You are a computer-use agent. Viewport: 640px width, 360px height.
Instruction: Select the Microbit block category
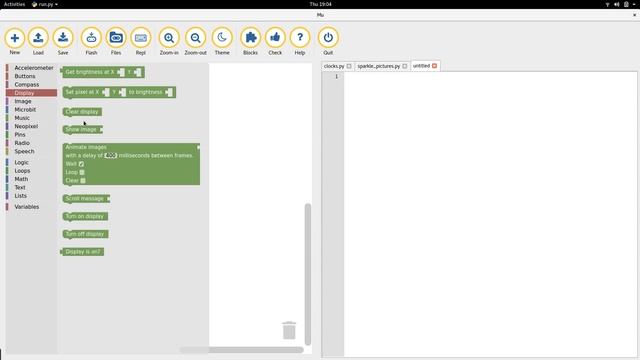pyautogui.click(x=25, y=109)
